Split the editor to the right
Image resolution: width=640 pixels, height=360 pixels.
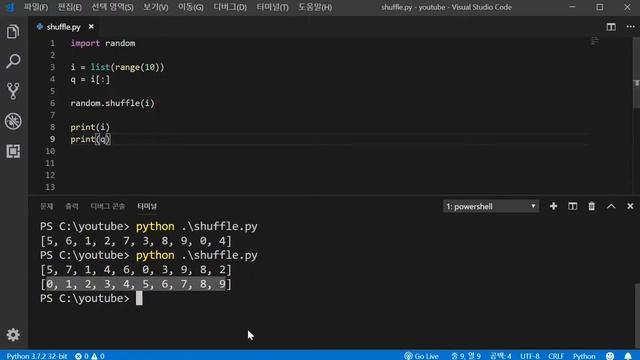[x=611, y=27]
